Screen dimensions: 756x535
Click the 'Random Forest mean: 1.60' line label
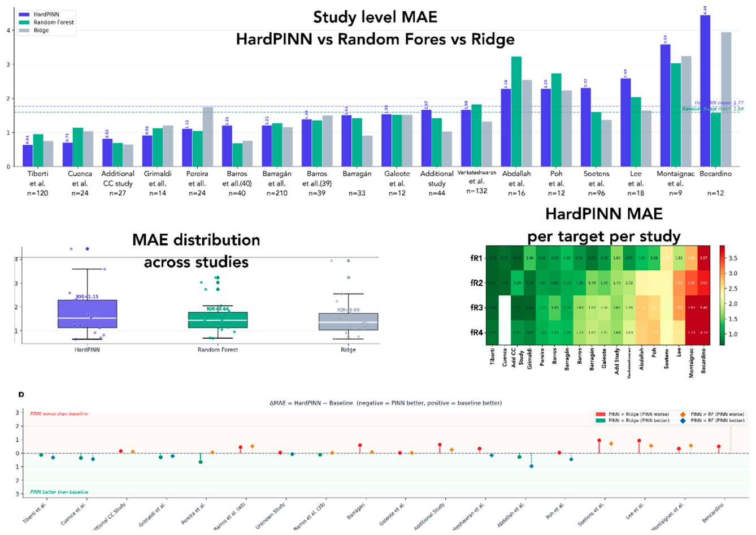pos(713,109)
